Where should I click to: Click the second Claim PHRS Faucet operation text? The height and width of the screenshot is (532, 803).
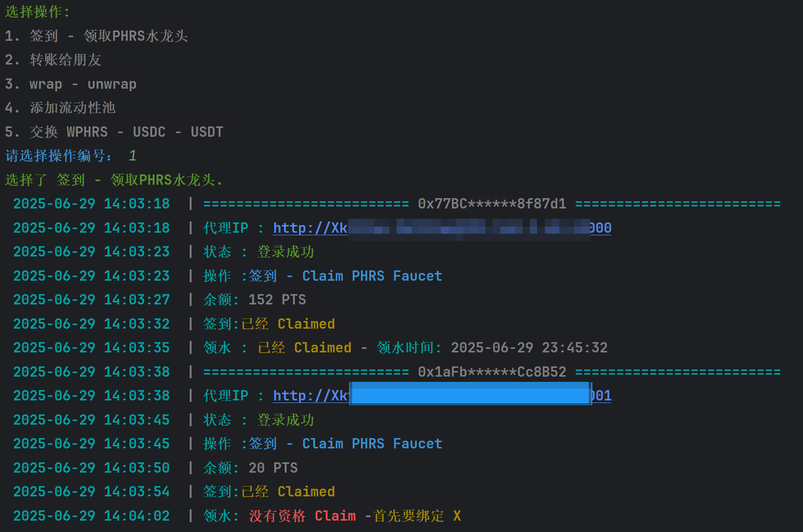372,444
